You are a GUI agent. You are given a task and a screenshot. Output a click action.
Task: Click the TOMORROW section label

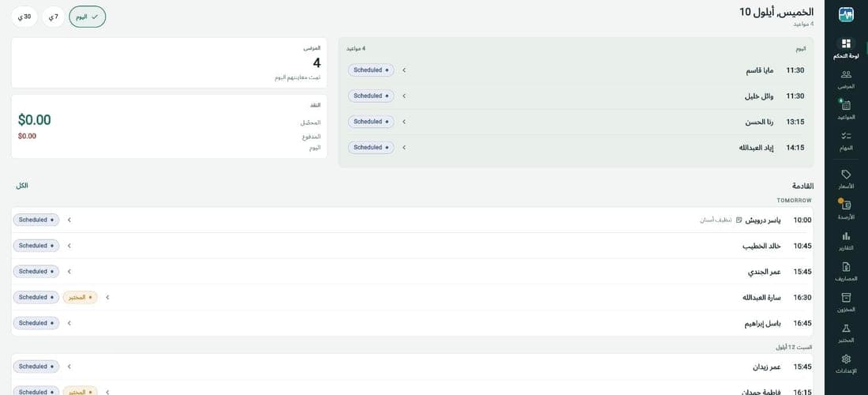795,200
